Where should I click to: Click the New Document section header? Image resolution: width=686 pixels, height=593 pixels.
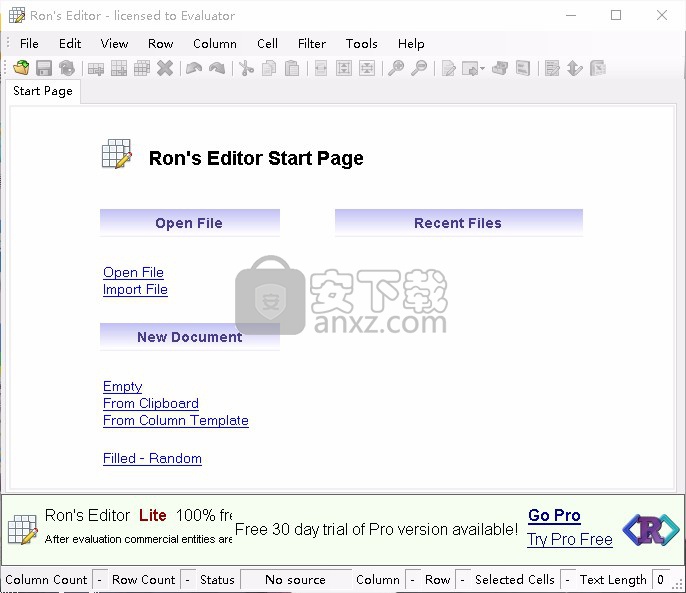tap(190, 337)
